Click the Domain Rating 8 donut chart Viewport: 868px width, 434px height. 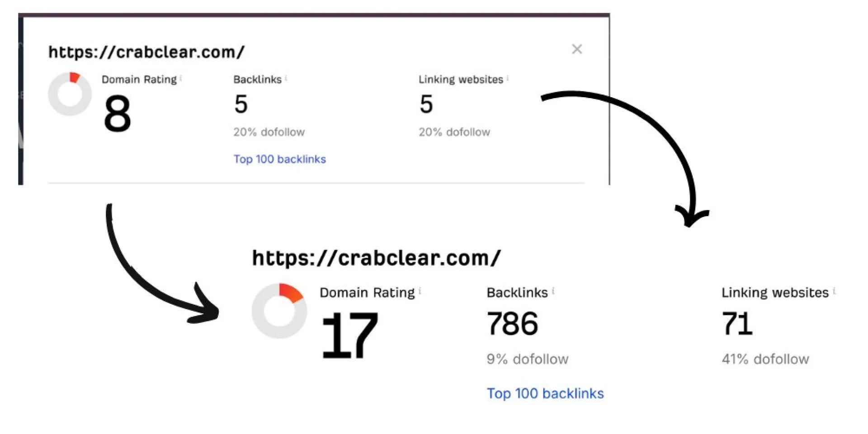point(70,94)
